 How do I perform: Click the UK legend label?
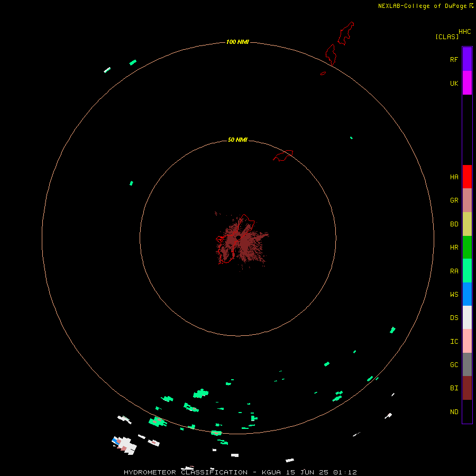(454, 83)
